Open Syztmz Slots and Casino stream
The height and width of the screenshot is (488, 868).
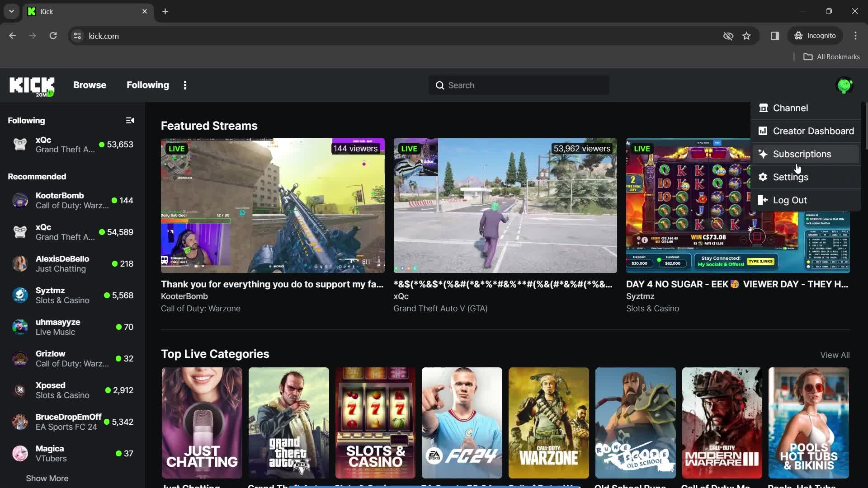(71, 295)
